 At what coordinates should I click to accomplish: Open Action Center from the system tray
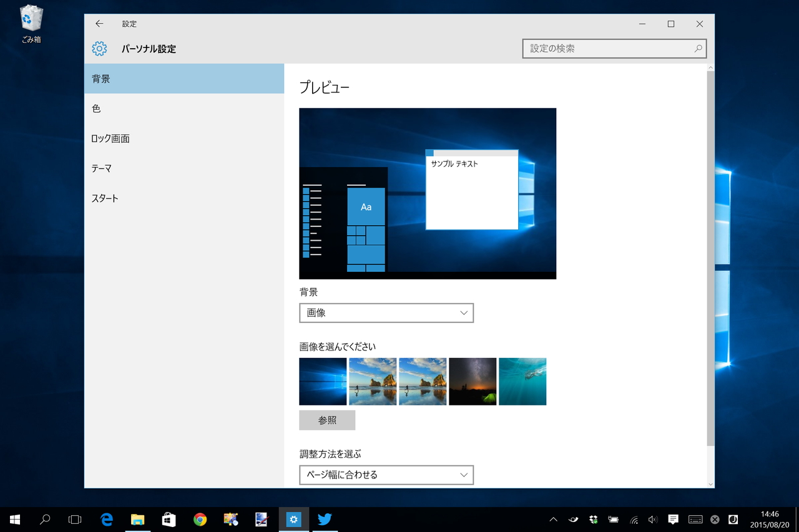click(673, 519)
